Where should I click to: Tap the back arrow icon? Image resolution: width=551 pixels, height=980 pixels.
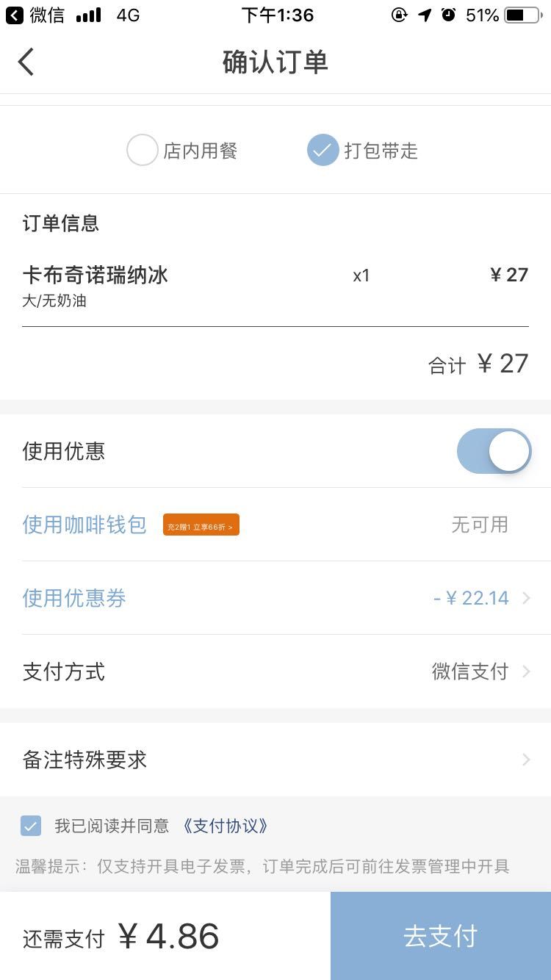click(x=26, y=62)
